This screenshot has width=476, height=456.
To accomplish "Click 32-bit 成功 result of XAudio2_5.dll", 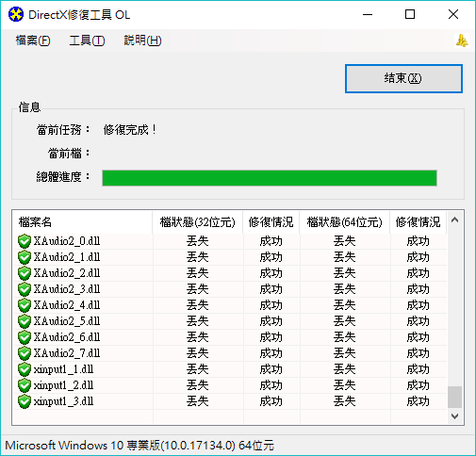I will 271,321.
